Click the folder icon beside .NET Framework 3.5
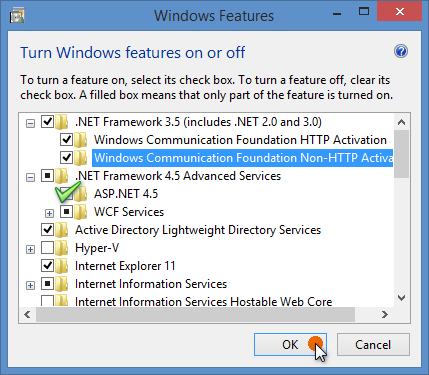This screenshot has height=375, width=429. (x=62, y=122)
